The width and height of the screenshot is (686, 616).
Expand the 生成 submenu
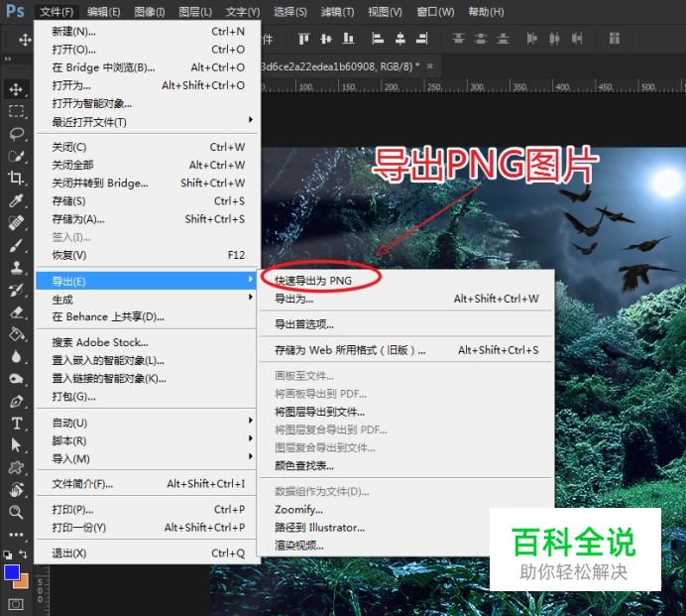coord(148,300)
